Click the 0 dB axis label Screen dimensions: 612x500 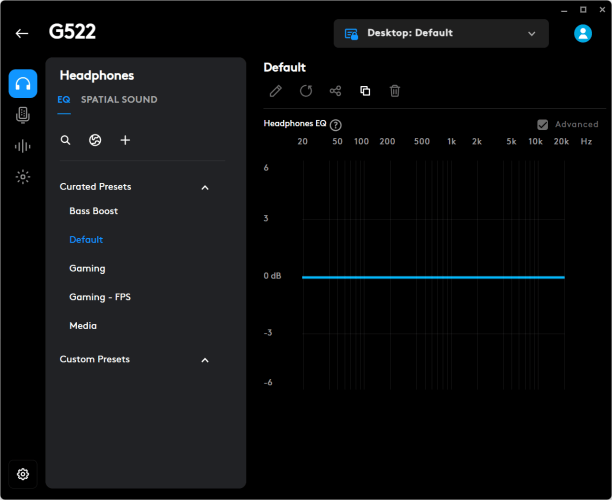coord(272,276)
